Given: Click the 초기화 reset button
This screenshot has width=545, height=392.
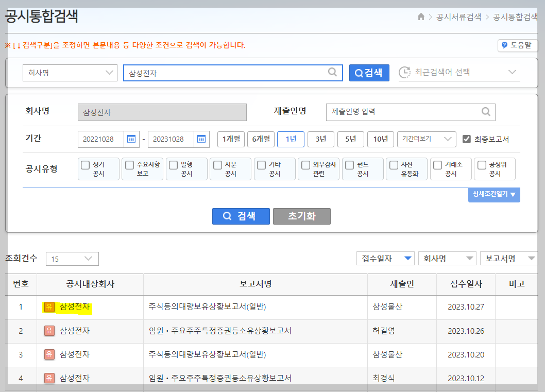Looking at the screenshot, I should click(302, 216).
